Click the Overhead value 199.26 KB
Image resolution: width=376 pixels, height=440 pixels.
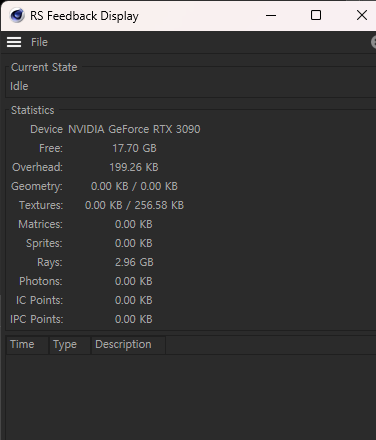pos(134,167)
